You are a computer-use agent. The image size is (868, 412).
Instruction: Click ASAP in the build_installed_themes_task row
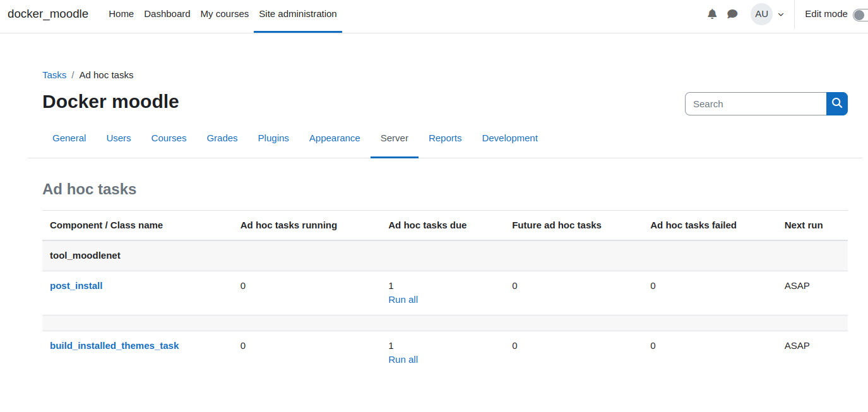click(797, 346)
